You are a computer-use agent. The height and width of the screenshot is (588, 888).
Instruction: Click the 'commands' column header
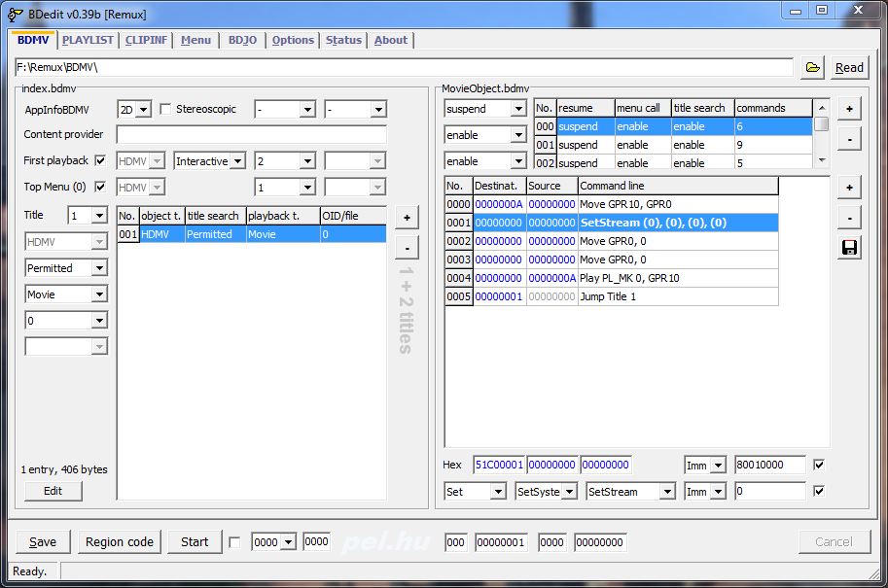coord(773,108)
